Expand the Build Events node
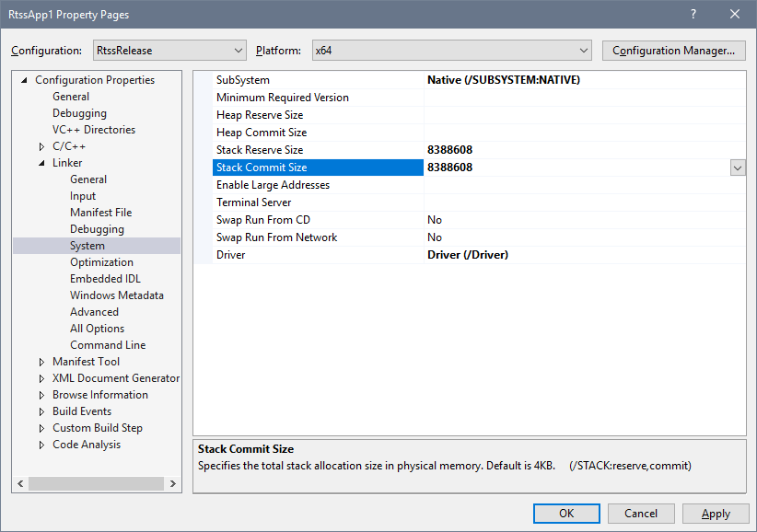 tap(41, 411)
